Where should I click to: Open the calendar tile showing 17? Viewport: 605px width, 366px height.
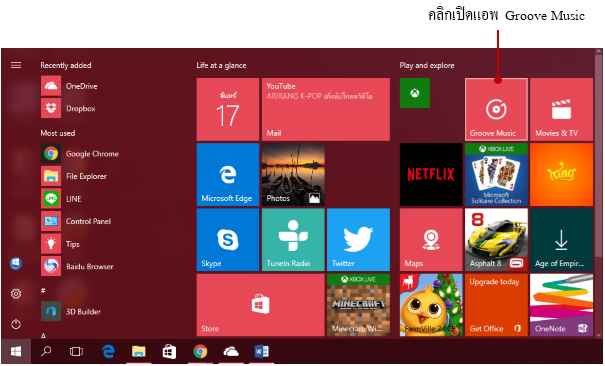[228, 110]
